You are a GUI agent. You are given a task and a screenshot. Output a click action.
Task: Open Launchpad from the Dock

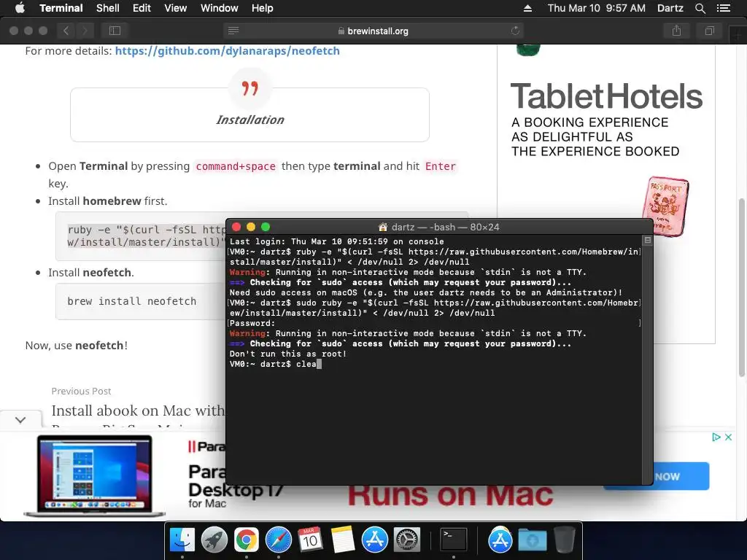[214, 540]
